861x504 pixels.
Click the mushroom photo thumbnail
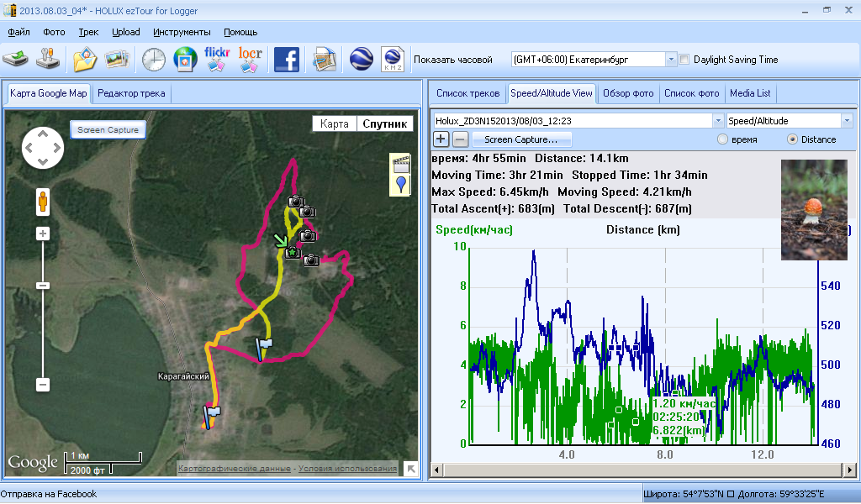coord(814,209)
